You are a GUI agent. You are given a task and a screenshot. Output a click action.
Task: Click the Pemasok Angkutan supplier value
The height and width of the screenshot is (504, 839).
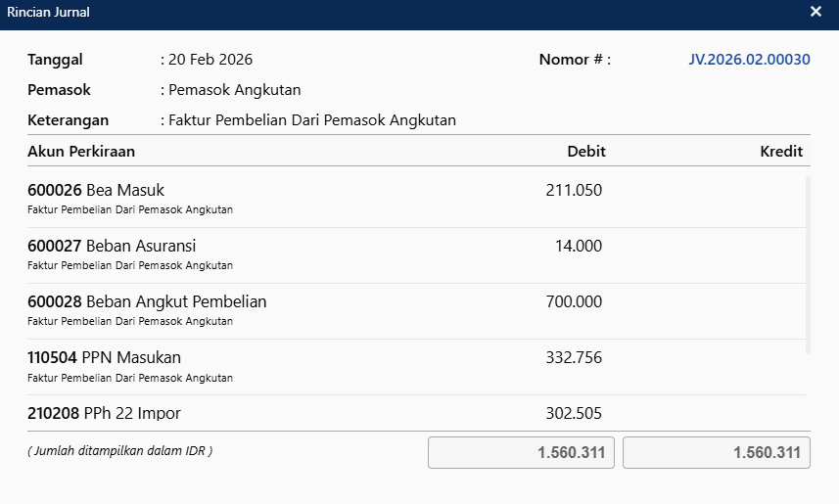(235, 90)
